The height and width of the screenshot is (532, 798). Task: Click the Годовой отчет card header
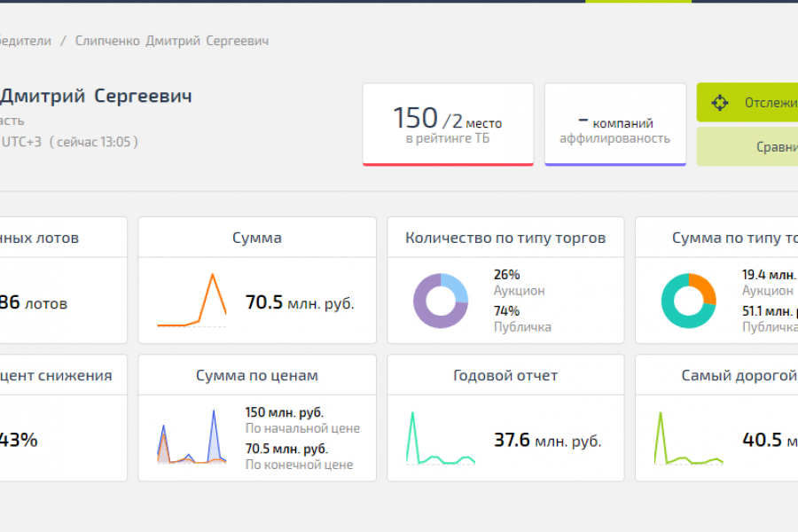click(505, 375)
